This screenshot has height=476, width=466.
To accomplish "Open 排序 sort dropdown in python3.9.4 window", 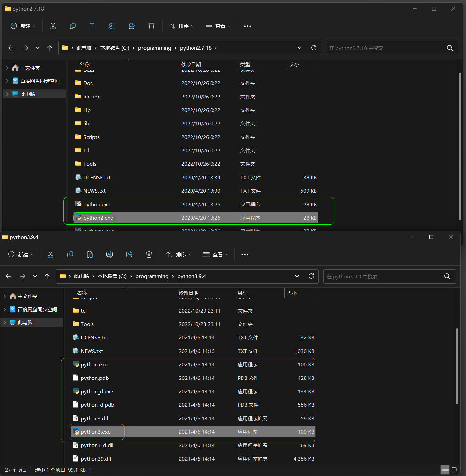I will coord(178,254).
